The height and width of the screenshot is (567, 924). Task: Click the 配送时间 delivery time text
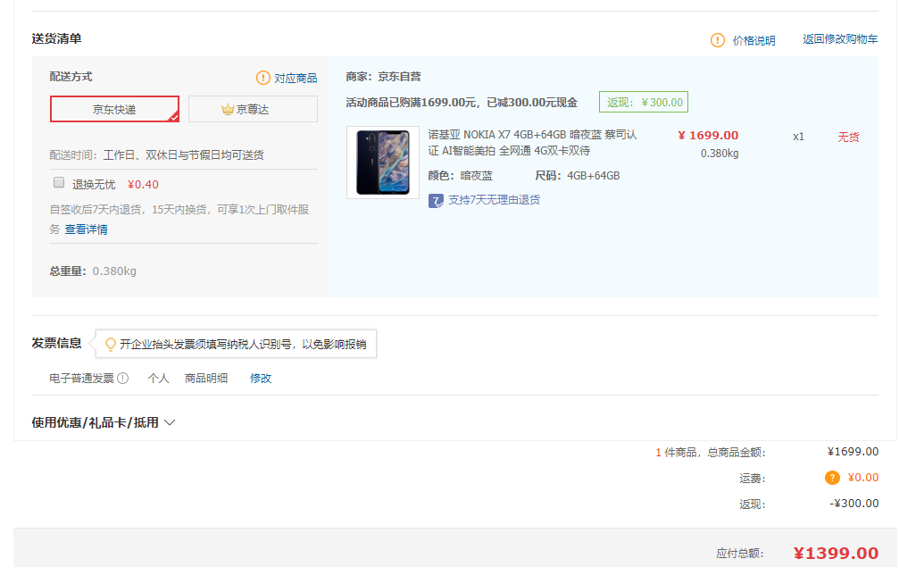coord(157,155)
